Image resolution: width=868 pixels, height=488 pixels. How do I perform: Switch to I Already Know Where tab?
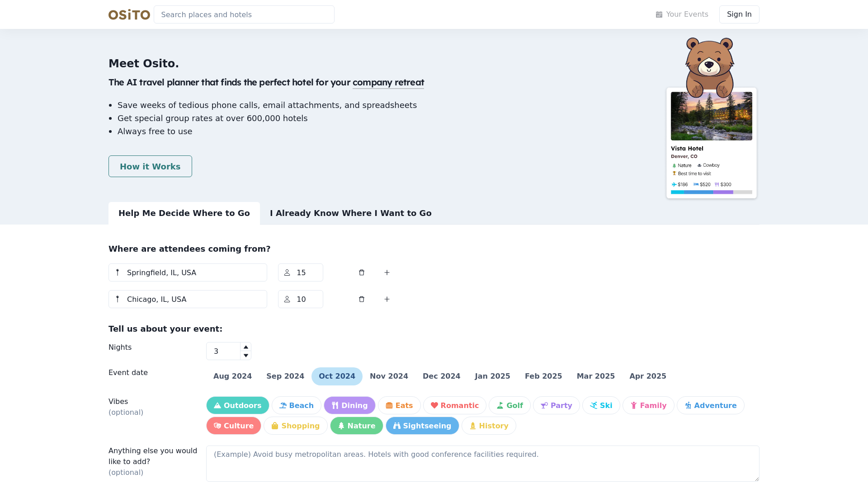click(351, 213)
